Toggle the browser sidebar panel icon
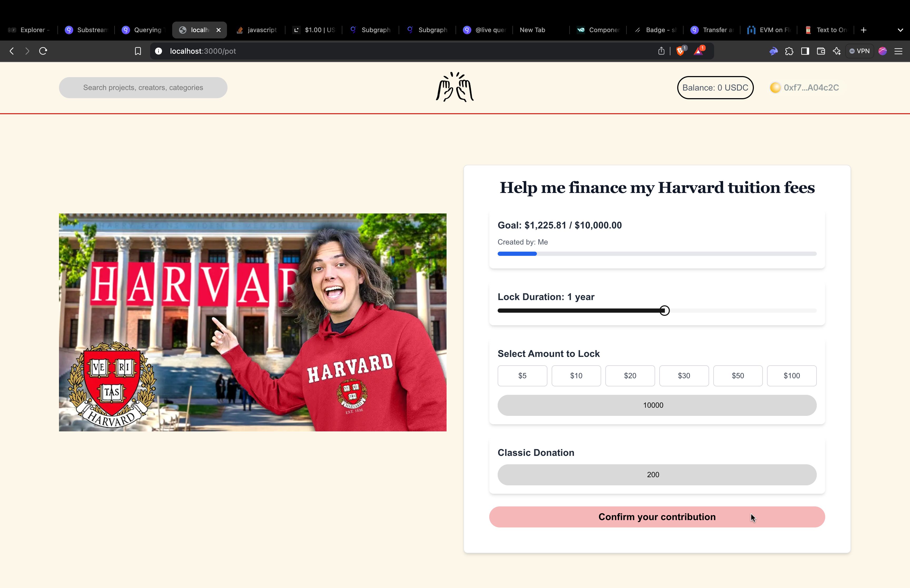Viewport: 910px width, 588px height. pos(805,51)
